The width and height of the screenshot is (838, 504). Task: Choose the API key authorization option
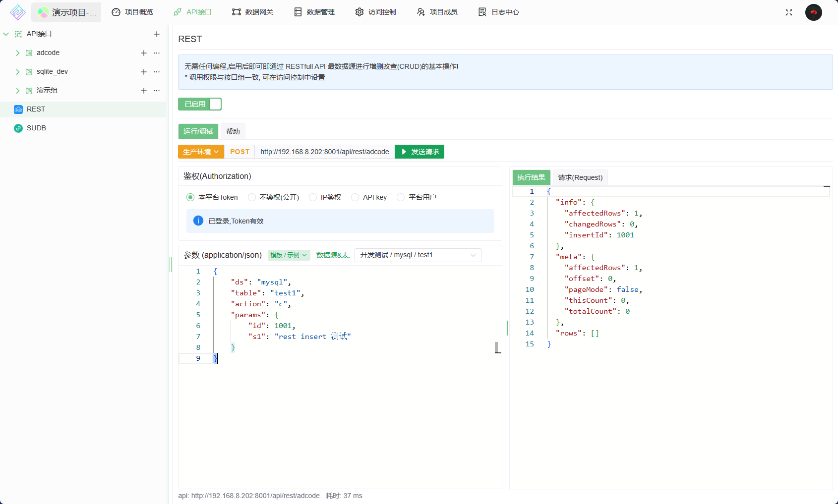click(355, 197)
